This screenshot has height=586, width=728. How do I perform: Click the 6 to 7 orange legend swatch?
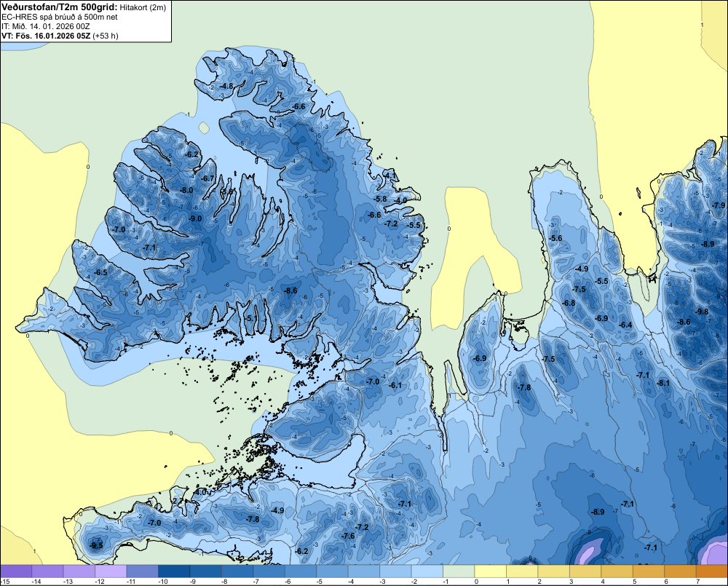pos(680,571)
